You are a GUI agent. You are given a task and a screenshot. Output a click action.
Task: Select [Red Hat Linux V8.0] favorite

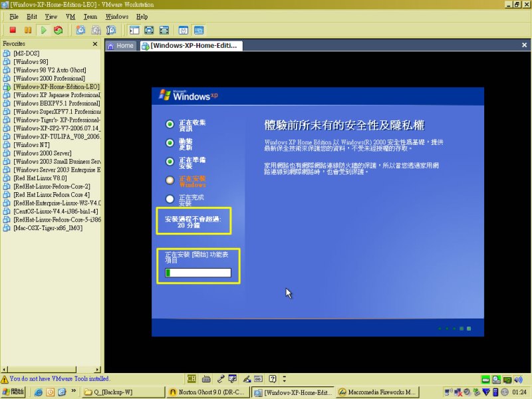click(x=40, y=178)
